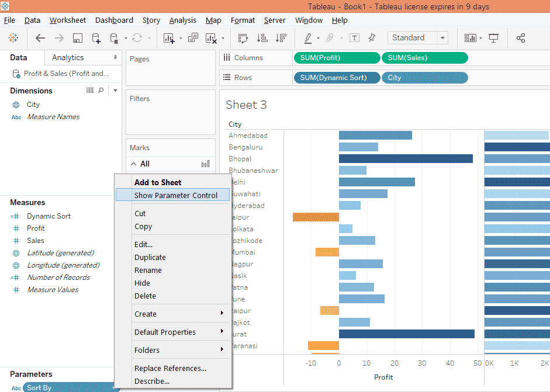Select the Dynamic Sort measure field
The image size is (550, 392).
(49, 216)
